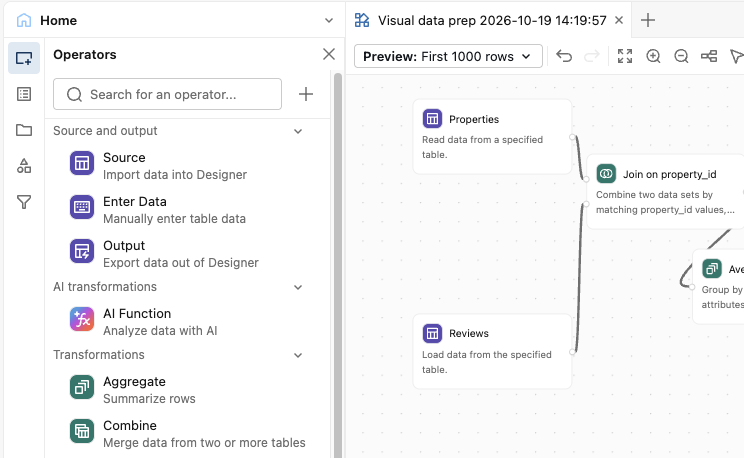
Task: Click the Properties node on the canvas
Action: tap(492, 137)
